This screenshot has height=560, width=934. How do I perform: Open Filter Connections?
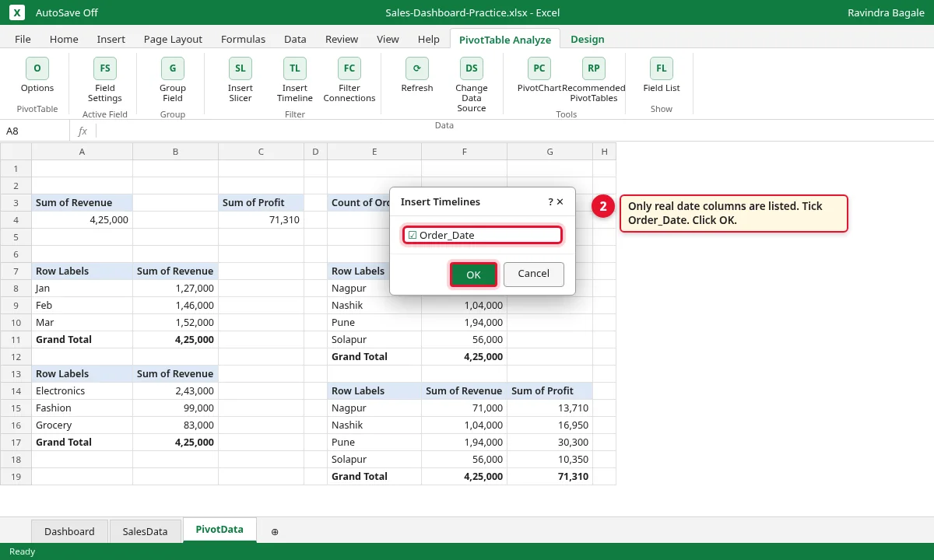pos(349,81)
